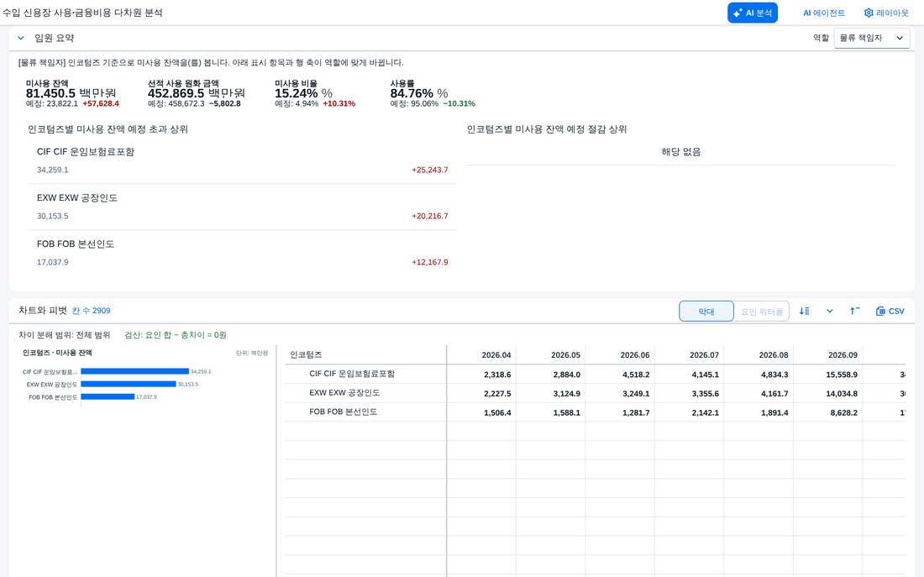Select the 막대 chart toggle
The height and width of the screenshot is (577, 924).
(x=706, y=312)
